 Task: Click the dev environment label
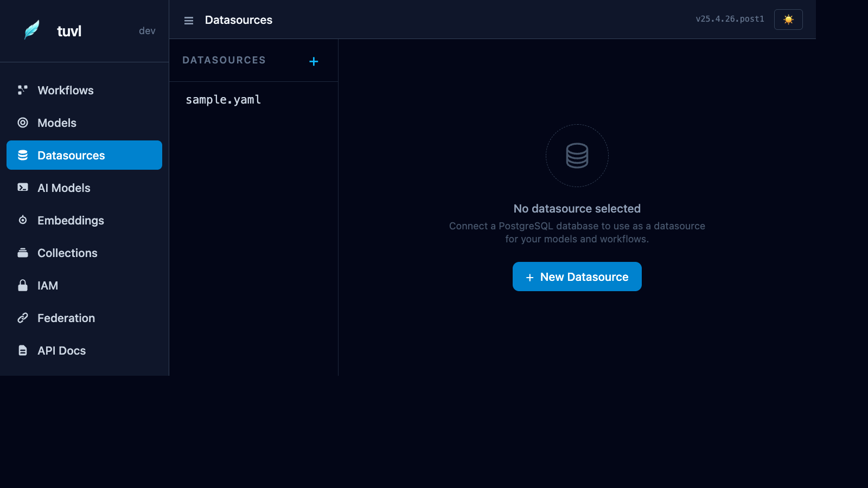pyautogui.click(x=147, y=31)
